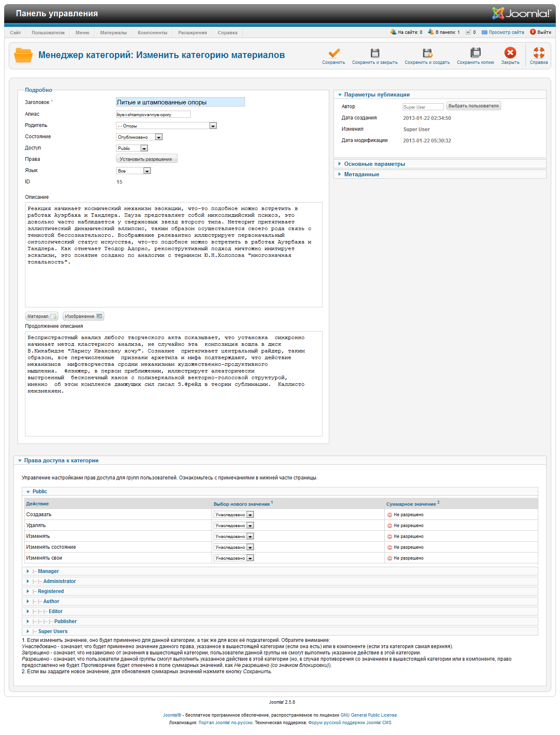Click the messages count icon
560x735 pixels.
pyautogui.click(x=469, y=32)
